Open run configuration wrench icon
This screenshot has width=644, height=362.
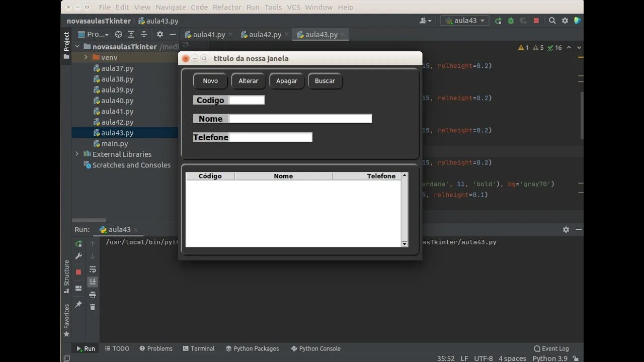point(78,256)
